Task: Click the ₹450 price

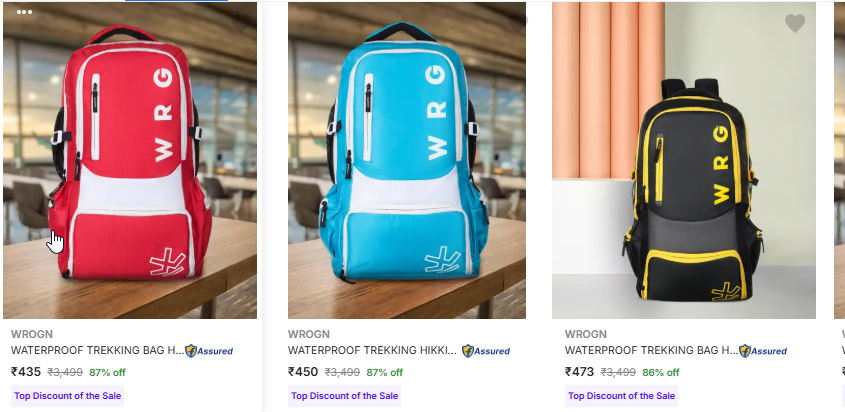Action: coord(303,372)
